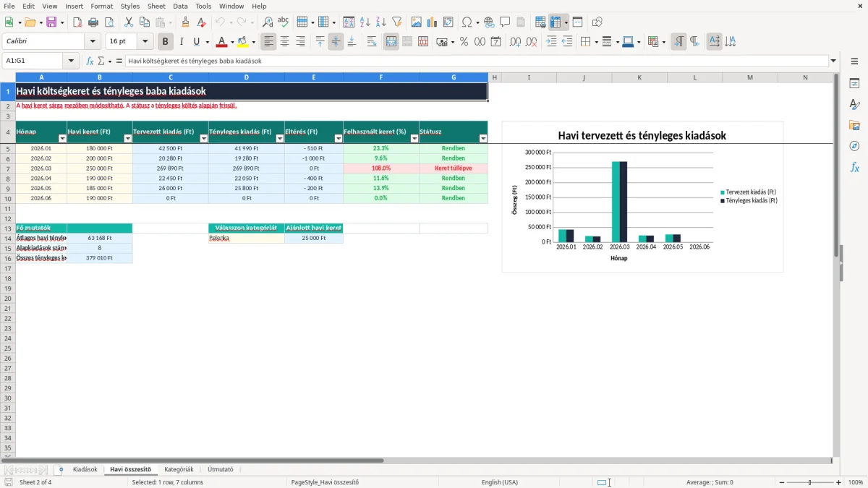
Task: Click the Save document icon
Action: [x=51, y=22]
